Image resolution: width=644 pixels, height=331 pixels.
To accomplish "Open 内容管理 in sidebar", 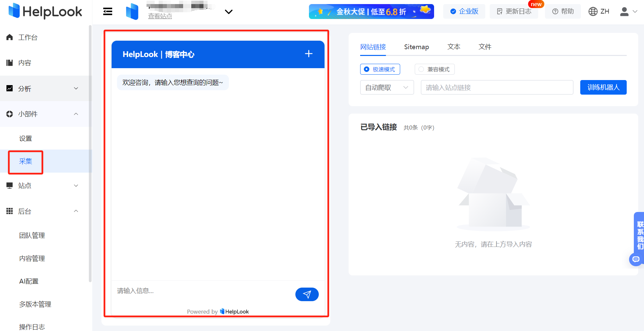I will tap(32, 258).
